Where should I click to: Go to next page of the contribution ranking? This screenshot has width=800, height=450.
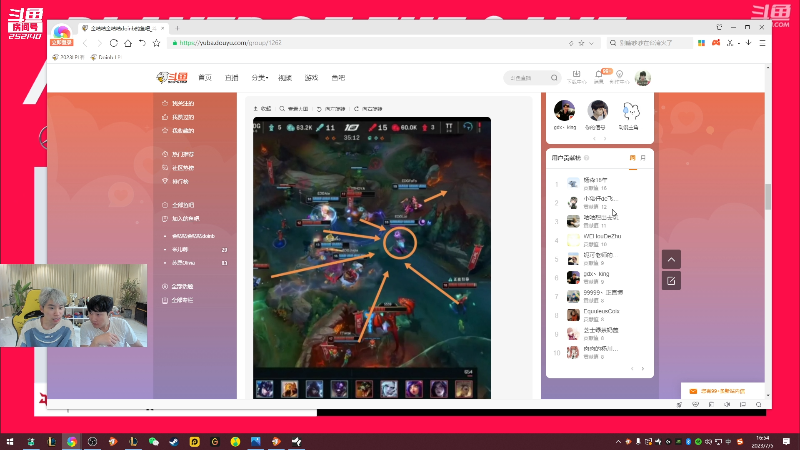coord(643,368)
